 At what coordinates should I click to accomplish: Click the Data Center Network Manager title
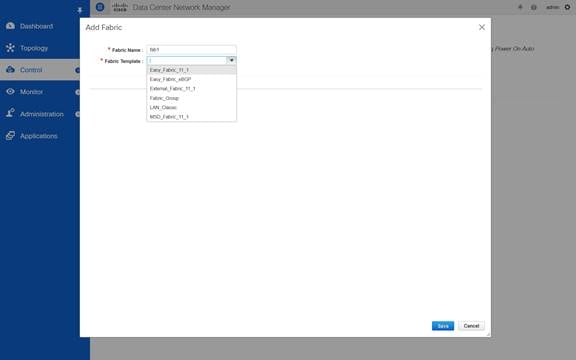tap(181, 7)
